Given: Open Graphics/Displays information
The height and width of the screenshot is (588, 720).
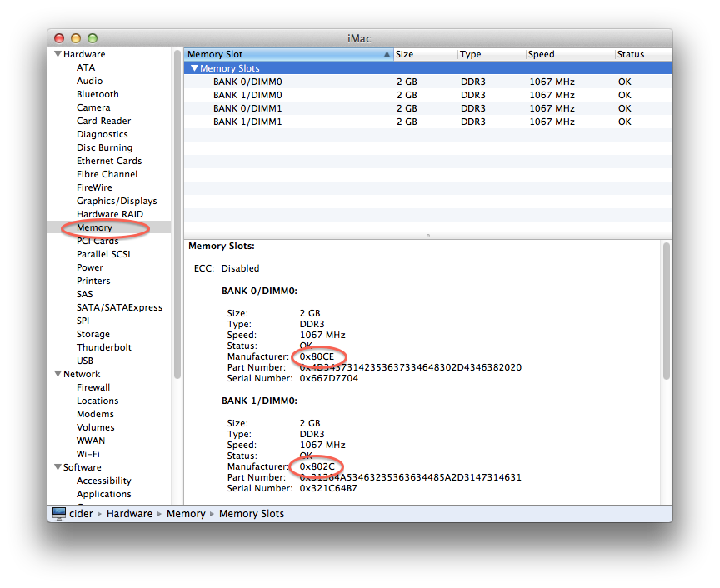Looking at the screenshot, I should pyautogui.click(x=117, y=201).
